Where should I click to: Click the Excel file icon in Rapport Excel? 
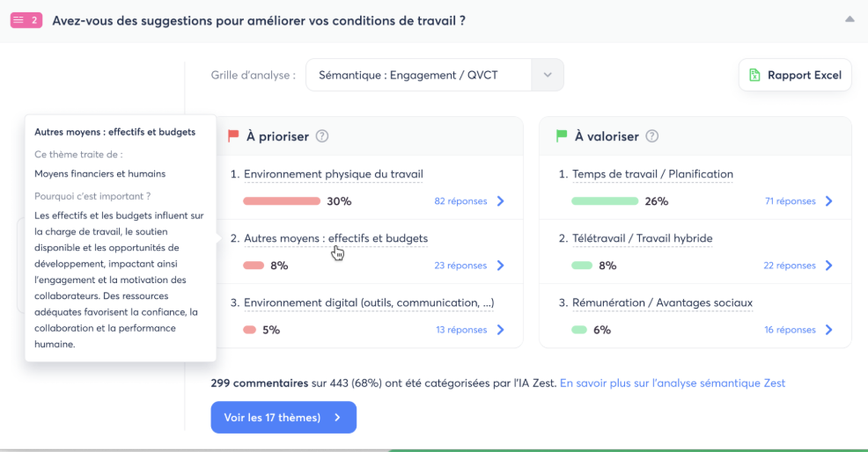pos(754,76)
